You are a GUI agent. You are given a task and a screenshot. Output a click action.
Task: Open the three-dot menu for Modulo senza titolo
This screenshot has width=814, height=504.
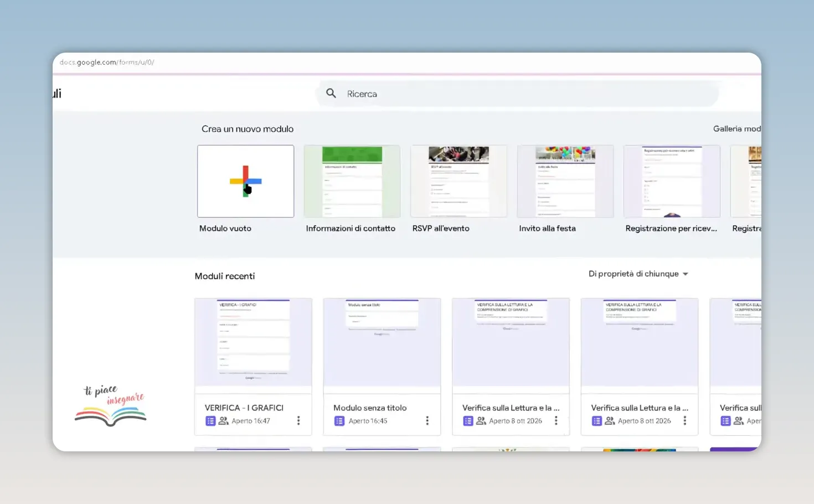click(x=427, y=421)
